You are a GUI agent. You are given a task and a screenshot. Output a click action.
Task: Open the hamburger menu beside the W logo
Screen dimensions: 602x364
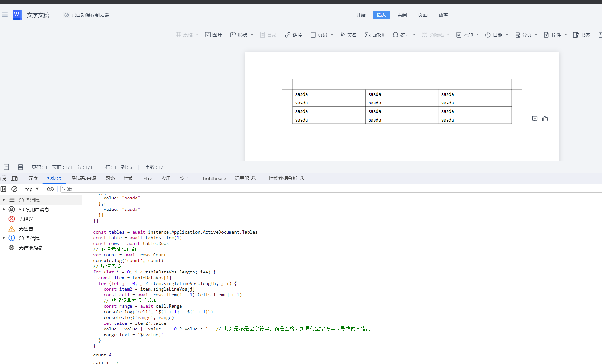click(5, 15)
